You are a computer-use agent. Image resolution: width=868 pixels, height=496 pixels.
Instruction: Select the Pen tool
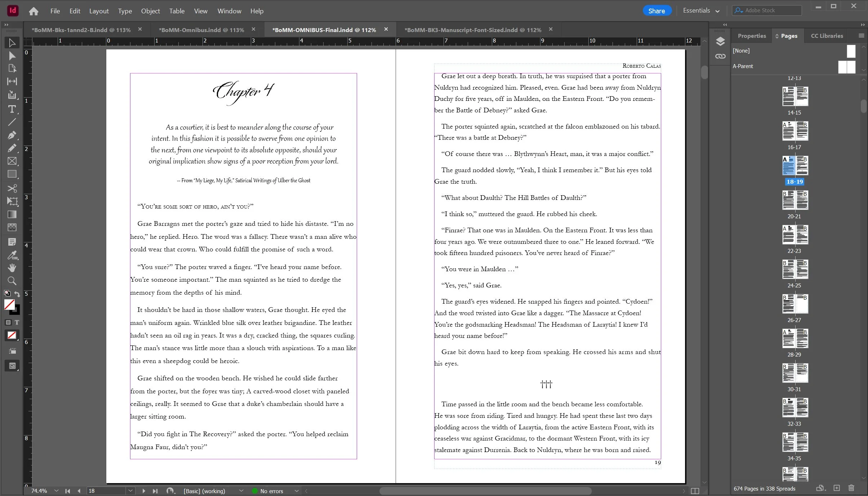(x=12, y=135)
